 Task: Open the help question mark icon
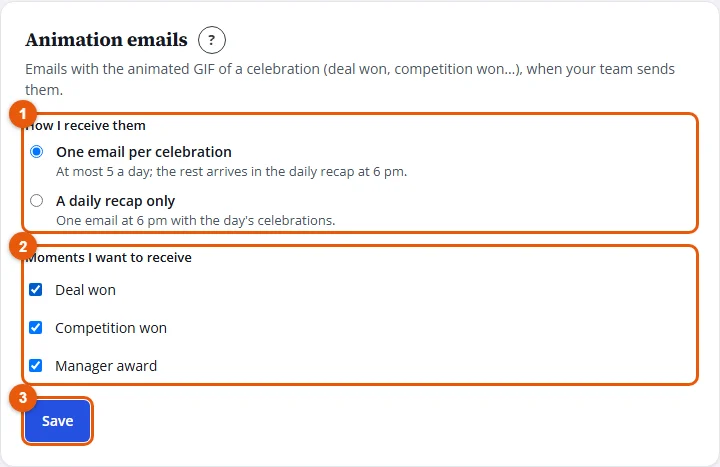[212, 40]
